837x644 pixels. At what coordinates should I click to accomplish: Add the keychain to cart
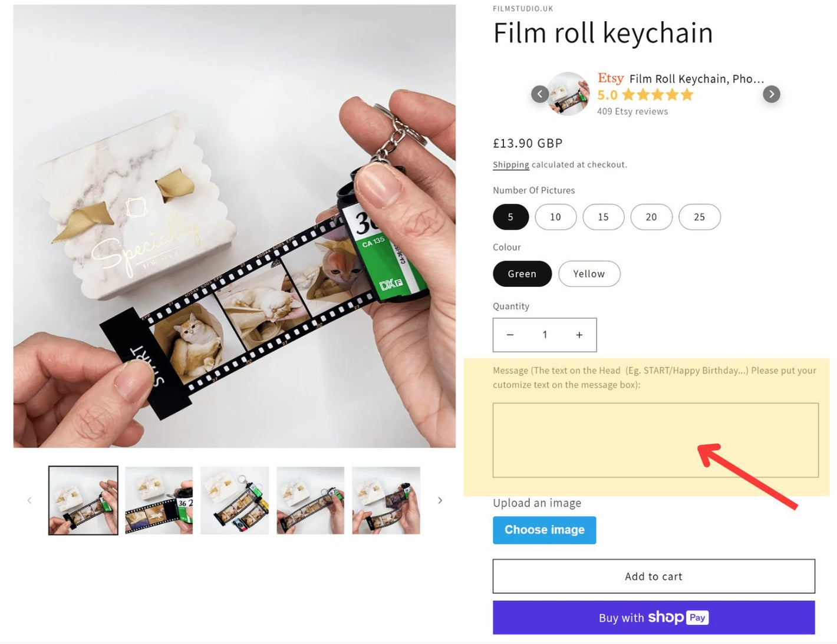tap(653, 576)
